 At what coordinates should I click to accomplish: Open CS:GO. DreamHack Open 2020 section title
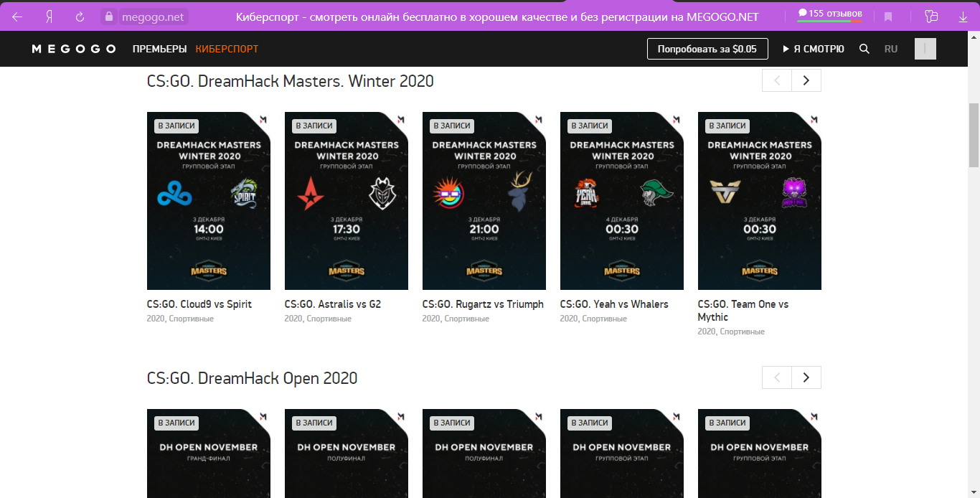click(x=253, y=378)
